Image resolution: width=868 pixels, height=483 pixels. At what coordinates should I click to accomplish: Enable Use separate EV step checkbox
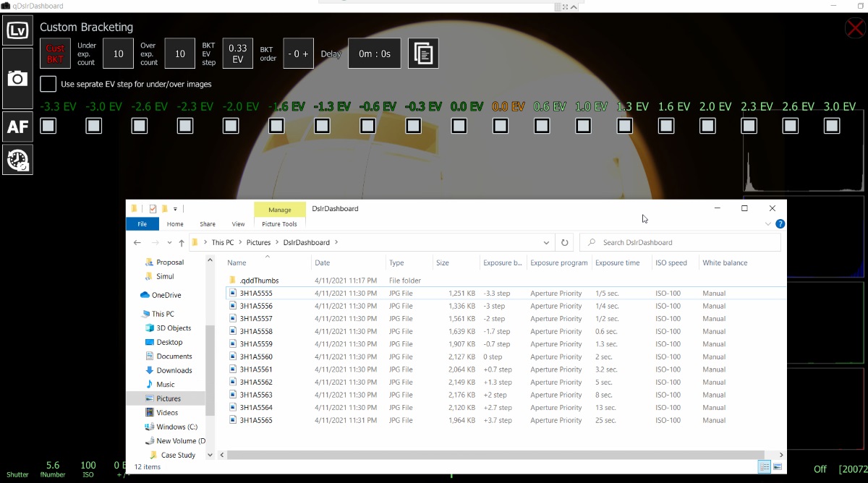click(x=48, y=84)
